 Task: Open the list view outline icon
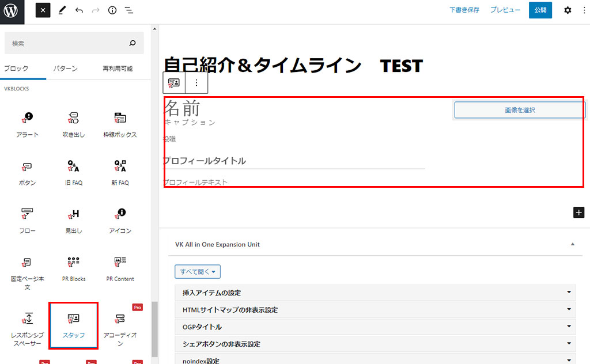(129, 10)
